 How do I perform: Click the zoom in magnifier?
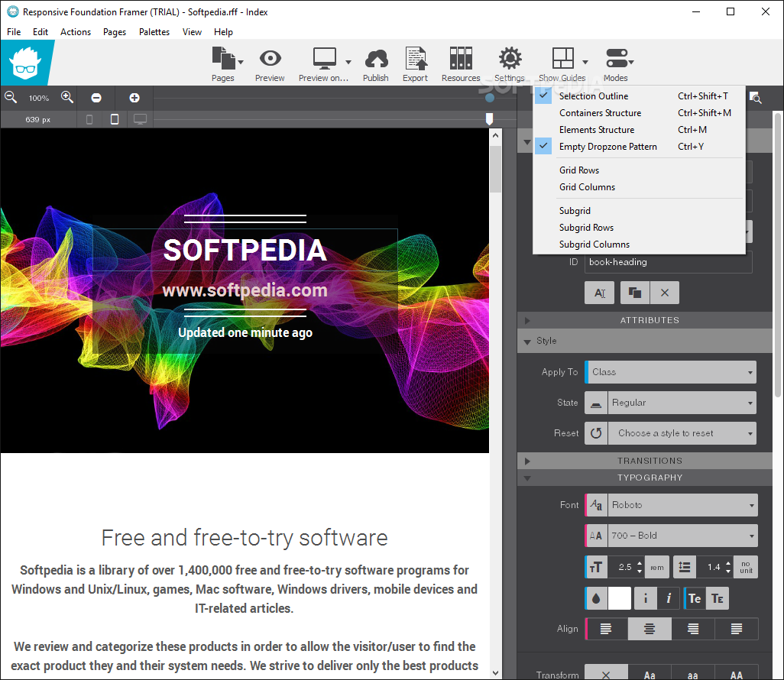coord(67,98)
